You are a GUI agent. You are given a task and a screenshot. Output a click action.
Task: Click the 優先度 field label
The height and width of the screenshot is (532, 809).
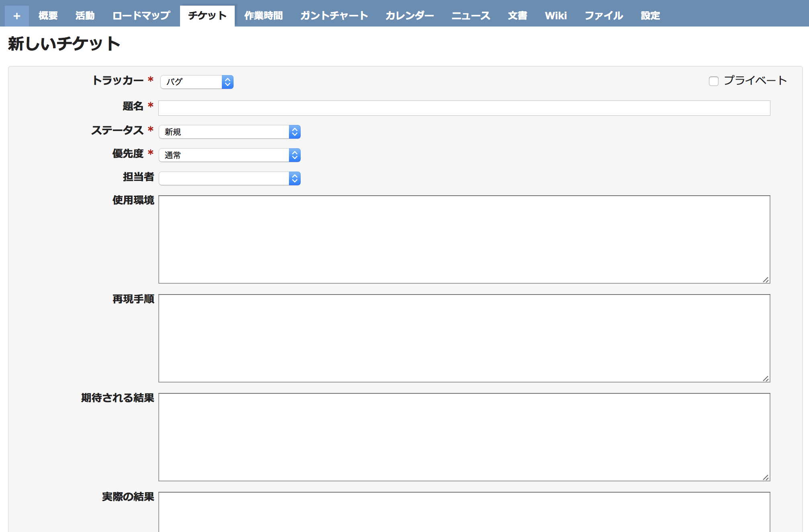coord(128,153)
